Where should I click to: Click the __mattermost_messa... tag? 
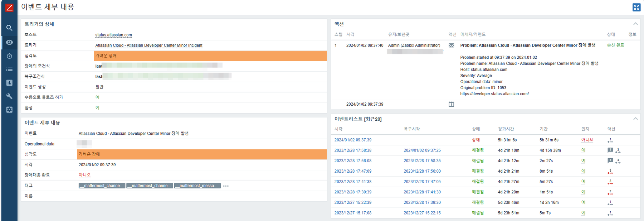pos(197,186)
